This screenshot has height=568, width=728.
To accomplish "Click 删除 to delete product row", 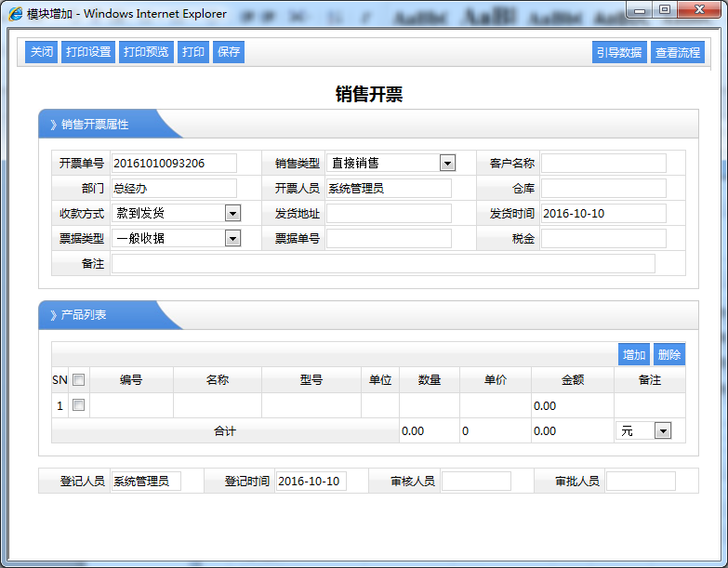I will point(668,354).
